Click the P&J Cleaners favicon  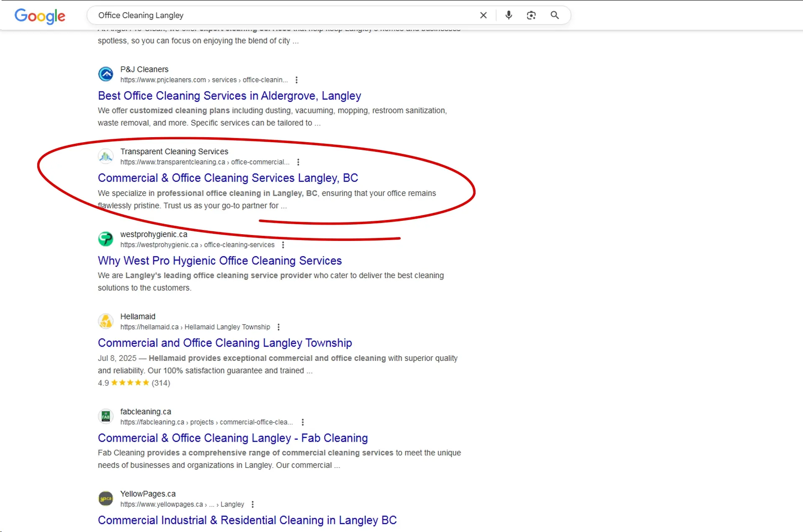tap(105, 74)
